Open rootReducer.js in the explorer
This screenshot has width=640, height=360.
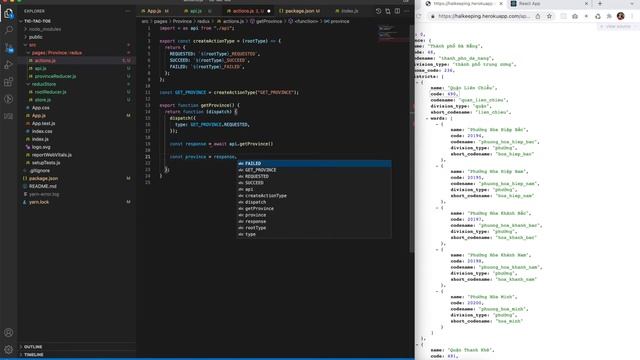point(51,92)
